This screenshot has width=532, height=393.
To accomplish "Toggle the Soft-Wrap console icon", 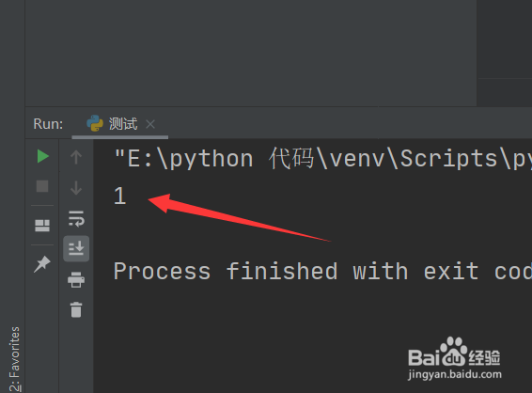I will coord(76,218).
